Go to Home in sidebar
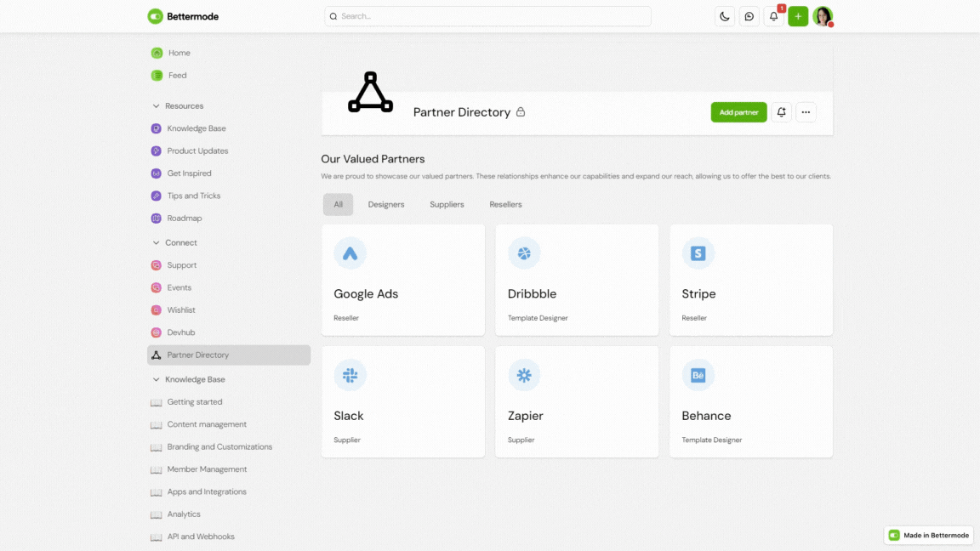This screenshot has height=551, width=980. [179, 53]
